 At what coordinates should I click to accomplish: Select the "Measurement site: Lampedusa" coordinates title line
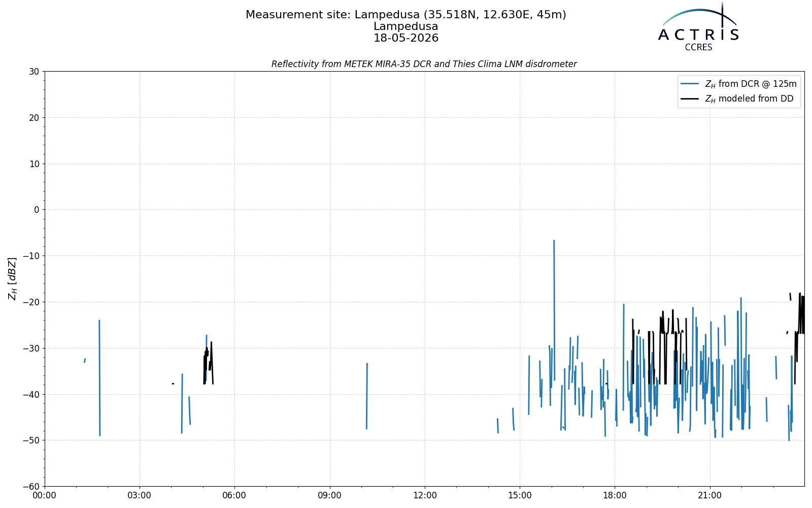pyautogui.click(x=406, y=15)
